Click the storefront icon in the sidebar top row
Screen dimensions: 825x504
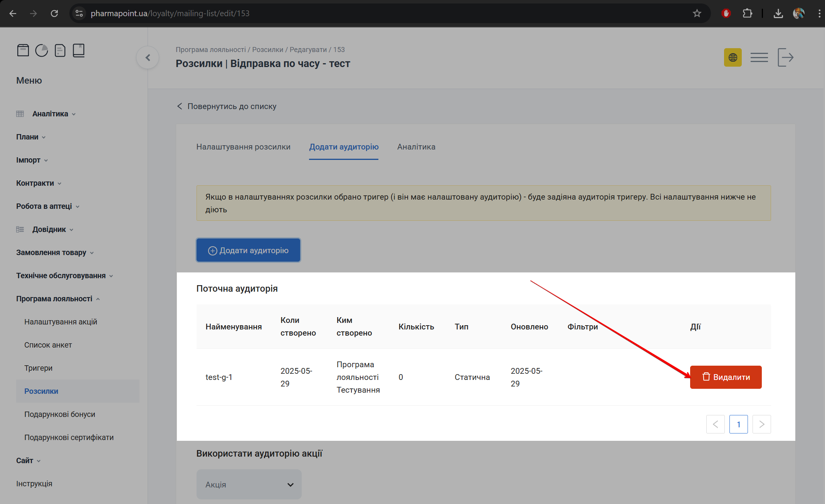[x=23, y=50]
